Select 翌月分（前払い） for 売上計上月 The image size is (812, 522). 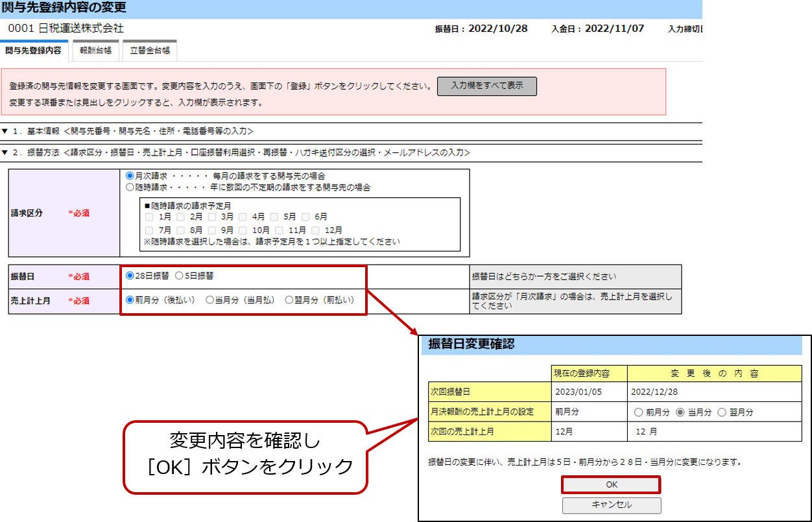coord(289,300)
